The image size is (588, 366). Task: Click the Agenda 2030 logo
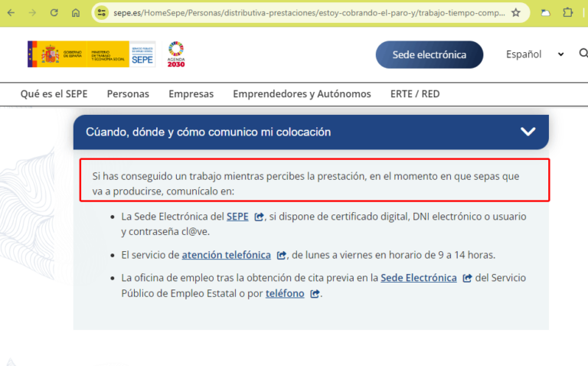(176, 54)
